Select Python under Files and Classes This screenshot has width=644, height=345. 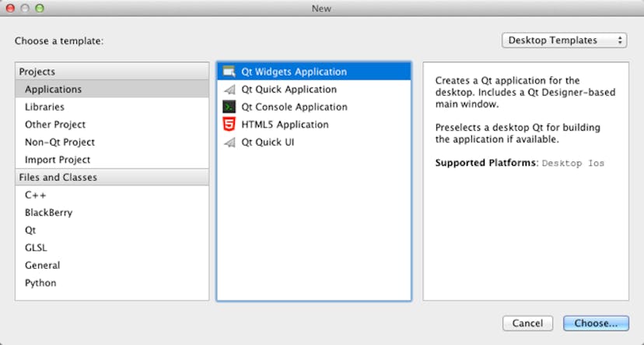click(112, 283)
